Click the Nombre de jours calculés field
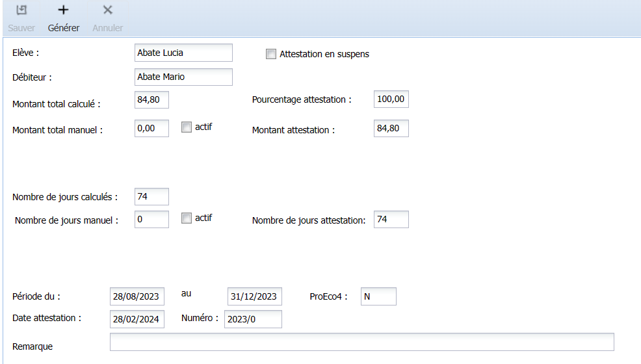This screenshot has width=641, height=364. [x=151, y=196]
